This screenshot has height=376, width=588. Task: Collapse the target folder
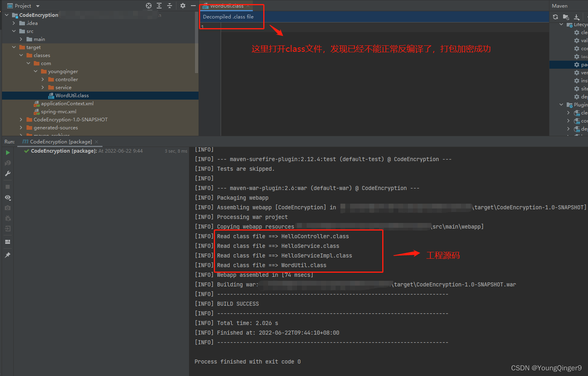coord(14,47)
